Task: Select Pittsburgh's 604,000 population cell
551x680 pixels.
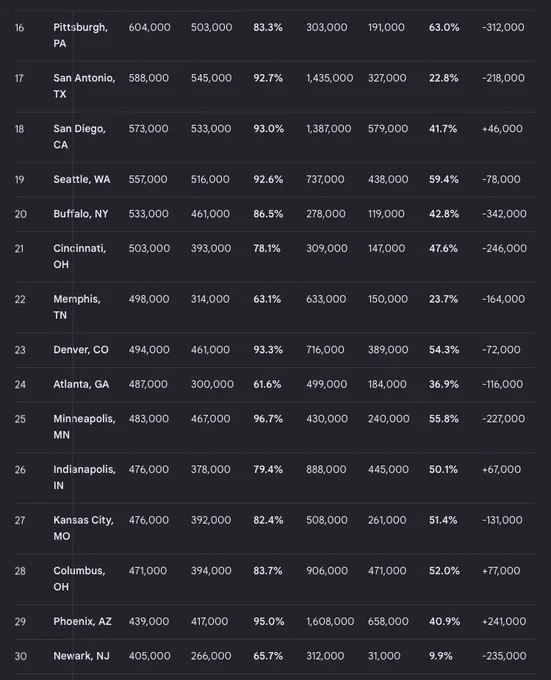Action: coord(150,27)
